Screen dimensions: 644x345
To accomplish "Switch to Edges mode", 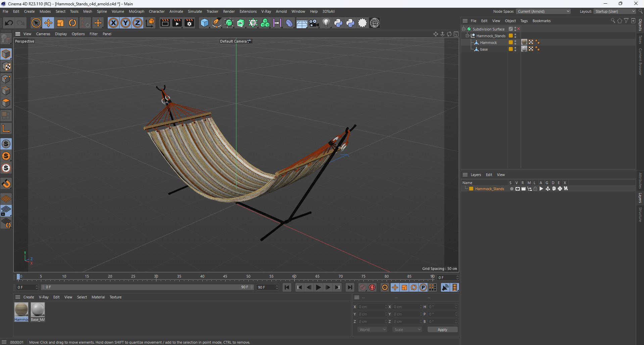I will [6, 91].
